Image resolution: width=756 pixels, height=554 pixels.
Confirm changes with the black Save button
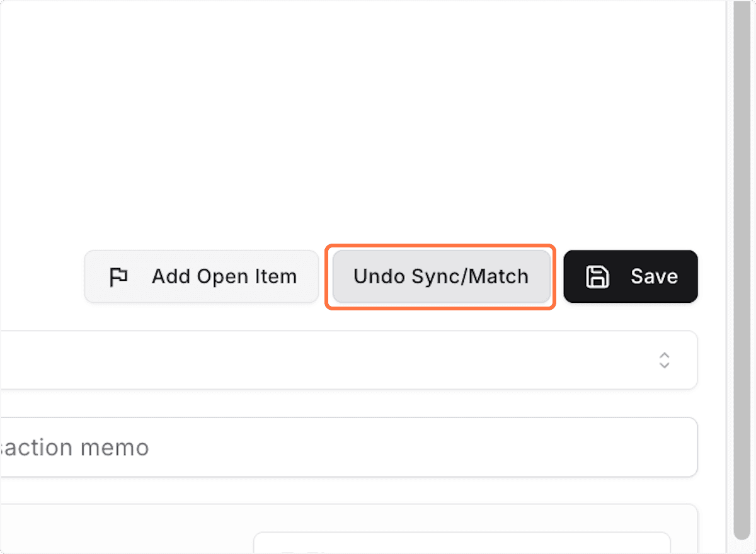coord(630,276)
